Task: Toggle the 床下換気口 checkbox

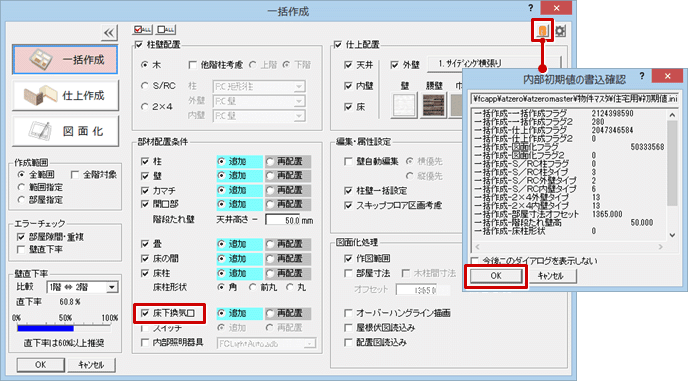Action: coord(145,313)
